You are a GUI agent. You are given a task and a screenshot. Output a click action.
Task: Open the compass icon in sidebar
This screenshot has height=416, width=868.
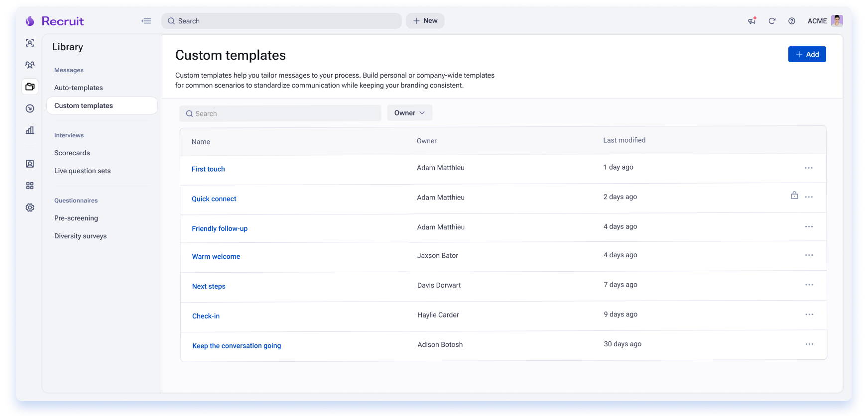30,108
